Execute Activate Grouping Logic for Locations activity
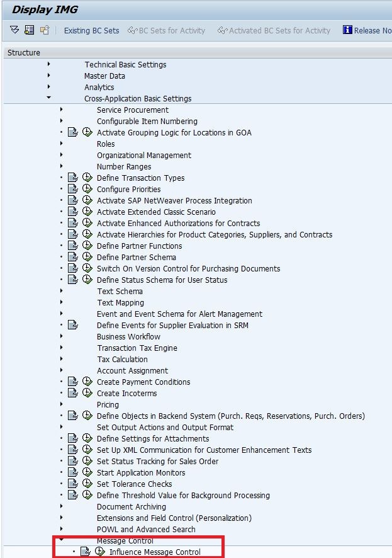This screenshot has height=558, width=392. tap(87, 132)
